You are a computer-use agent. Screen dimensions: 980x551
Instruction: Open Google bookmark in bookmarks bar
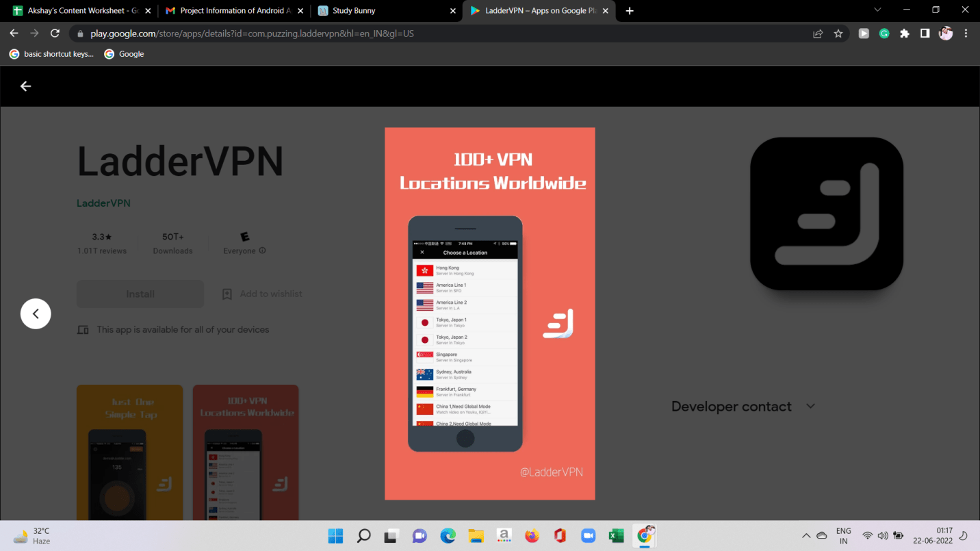point(124,54)
